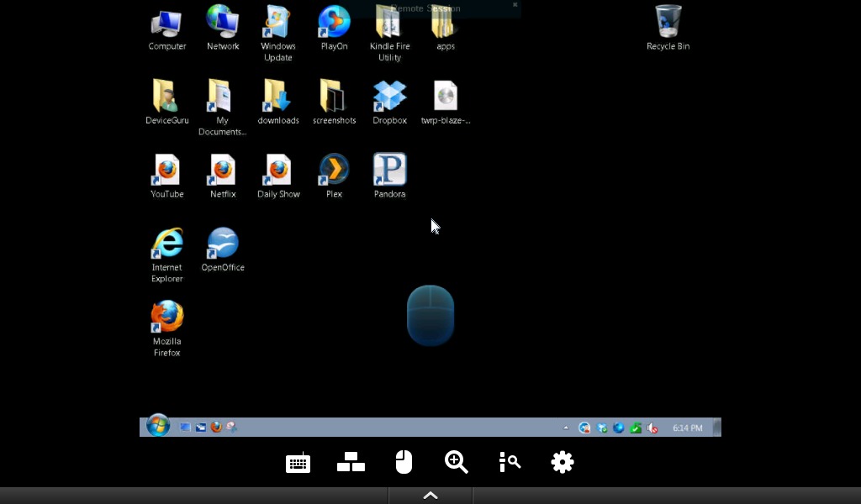Click the green checkmark tray icon
The width and height of the screenshot is (861, 504).
[636, 428]
